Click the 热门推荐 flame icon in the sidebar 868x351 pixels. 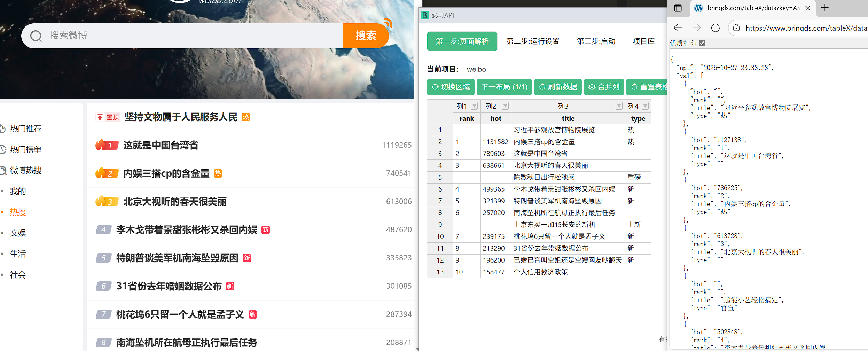pyautogui.click(x=3, y=128)
